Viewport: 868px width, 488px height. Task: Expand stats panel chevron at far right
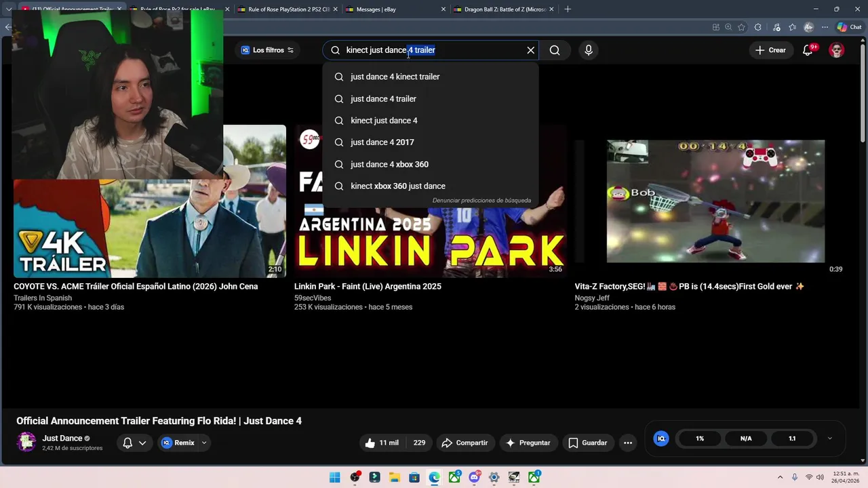[x=829, y=439]
